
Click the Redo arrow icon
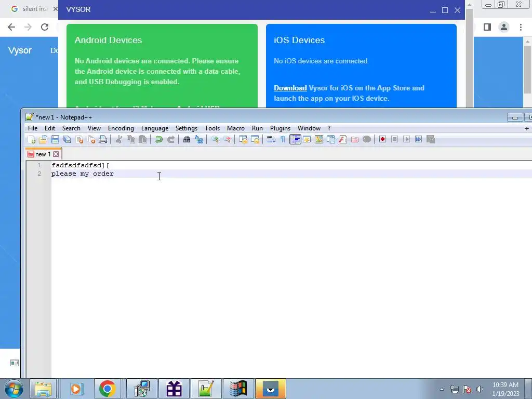170,139
